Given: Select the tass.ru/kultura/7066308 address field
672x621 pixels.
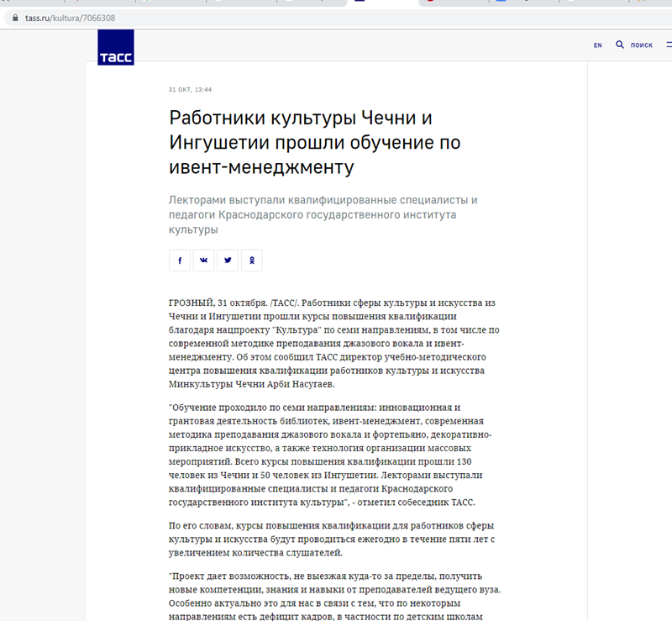Looking at the screenshot, I should point(339,18).
